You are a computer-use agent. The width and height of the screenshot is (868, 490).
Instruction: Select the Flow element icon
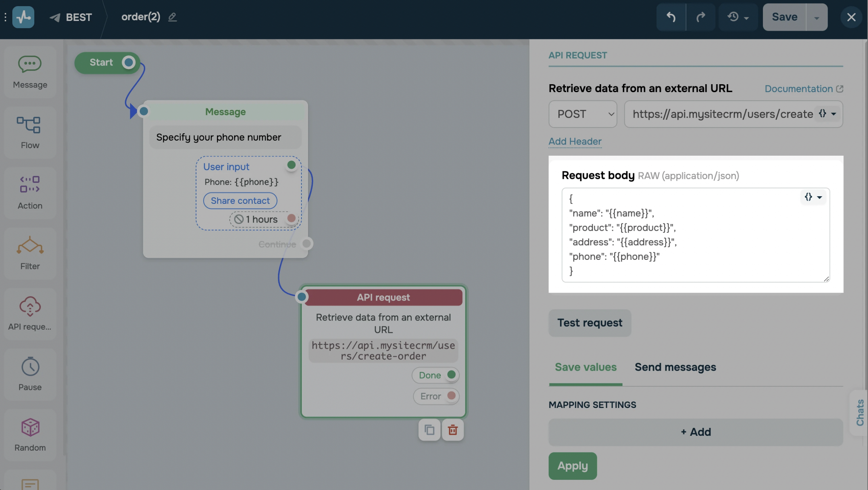point(29,125)
